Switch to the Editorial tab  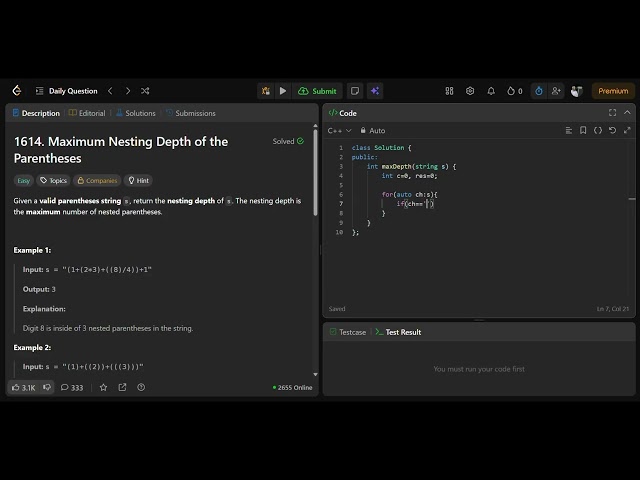point(87,113)
